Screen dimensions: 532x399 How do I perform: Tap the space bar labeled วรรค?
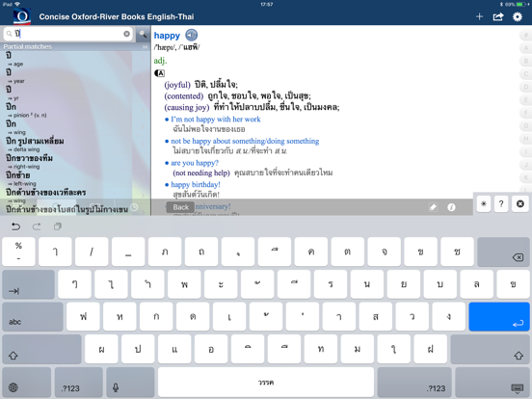coord(266,382)
